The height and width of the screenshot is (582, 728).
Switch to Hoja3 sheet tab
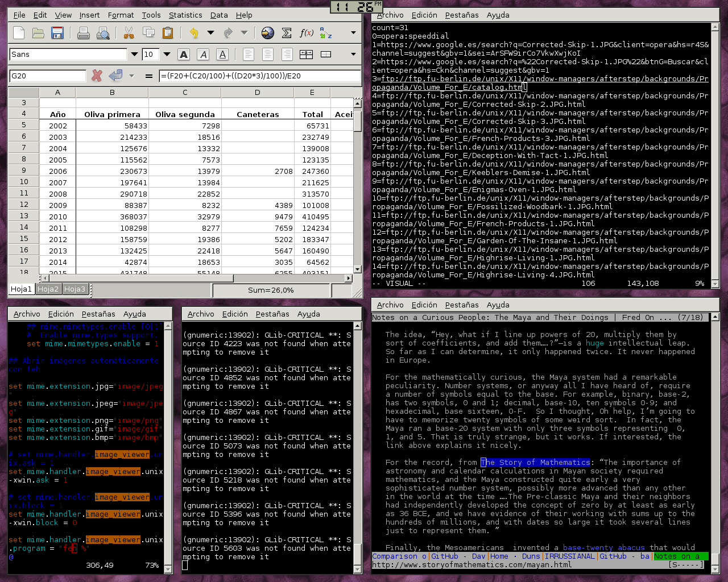click(x=75, y=289)
